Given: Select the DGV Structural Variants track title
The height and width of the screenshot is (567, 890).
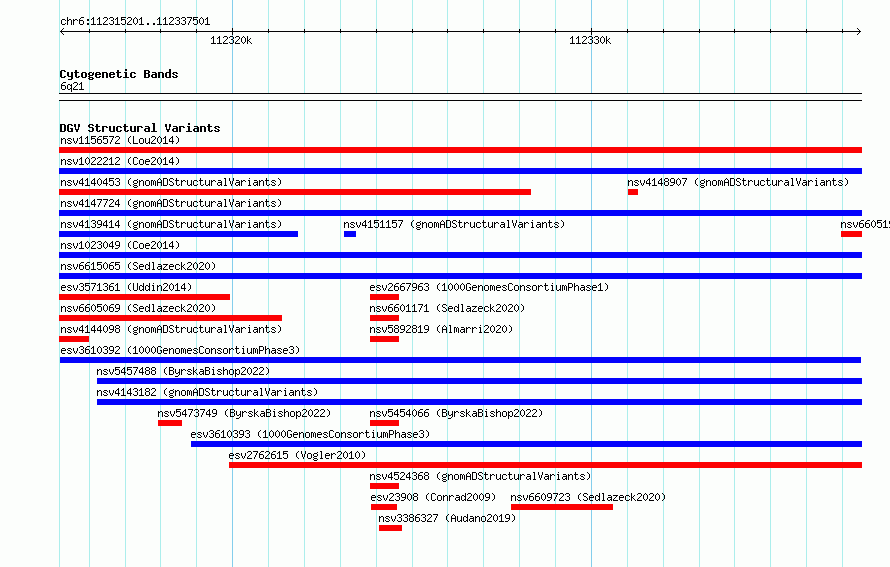Looking at the screenshot, I should [x=140, y=128].
